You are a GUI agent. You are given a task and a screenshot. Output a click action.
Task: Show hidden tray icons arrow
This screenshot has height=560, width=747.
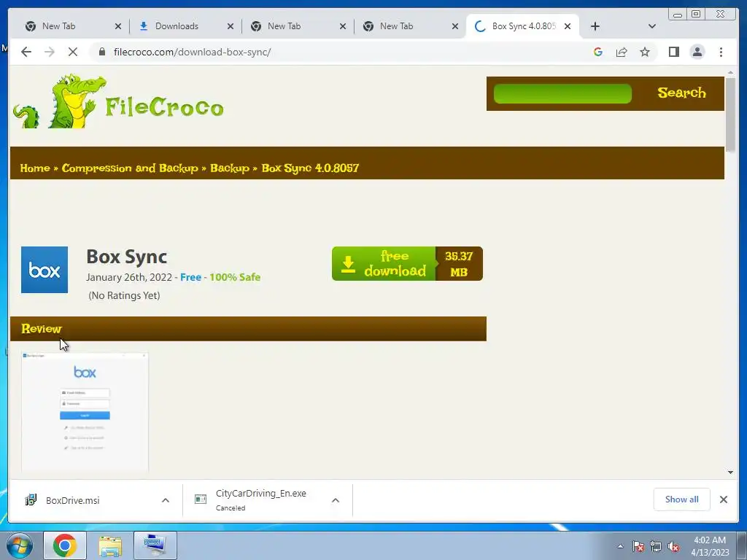[620, 547]
